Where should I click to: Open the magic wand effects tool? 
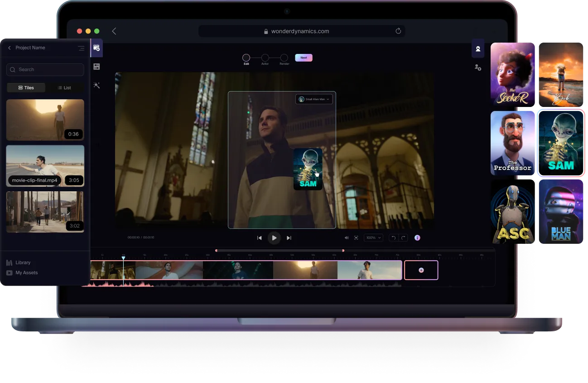96,85
